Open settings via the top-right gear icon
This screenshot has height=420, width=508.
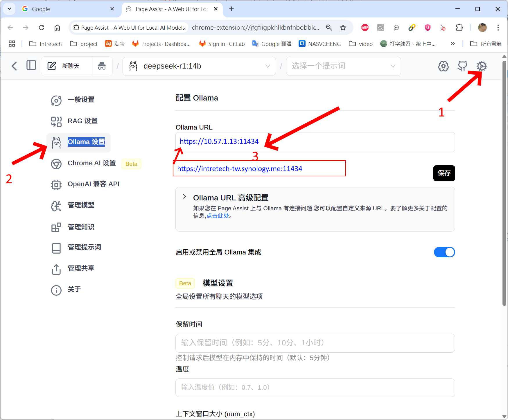coord(482,66)
